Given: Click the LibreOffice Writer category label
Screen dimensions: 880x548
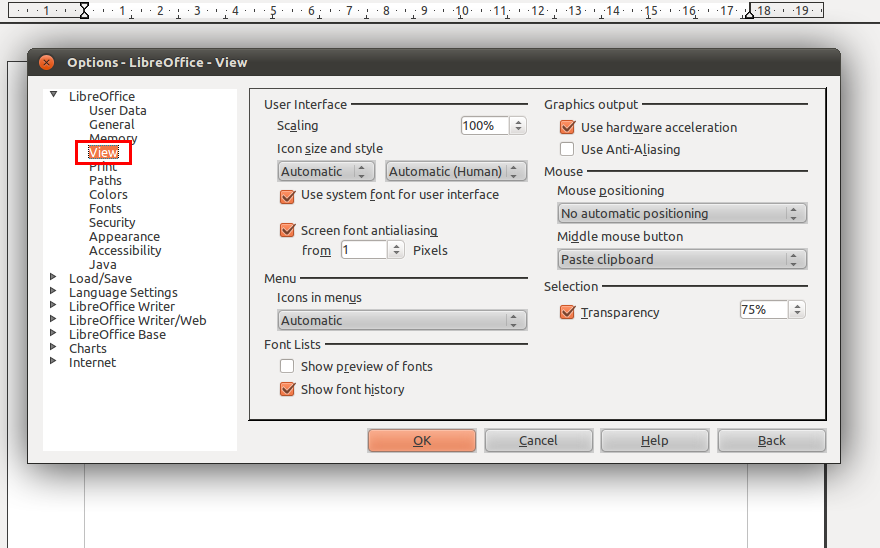Looking at the screenshot, I should 122,307.
